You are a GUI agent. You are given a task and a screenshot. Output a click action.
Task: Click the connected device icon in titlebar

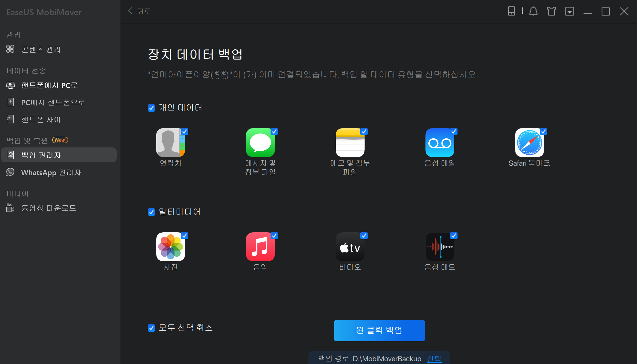(511, 11)
